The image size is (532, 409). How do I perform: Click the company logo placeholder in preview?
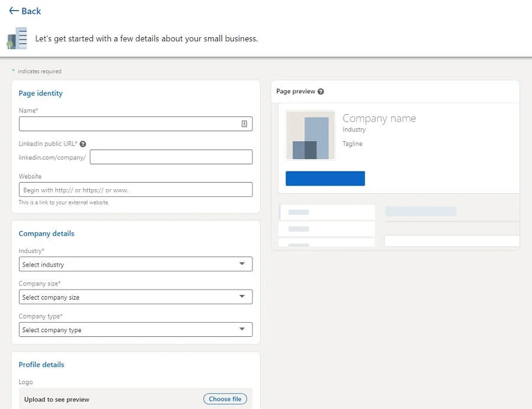(310, 135)
